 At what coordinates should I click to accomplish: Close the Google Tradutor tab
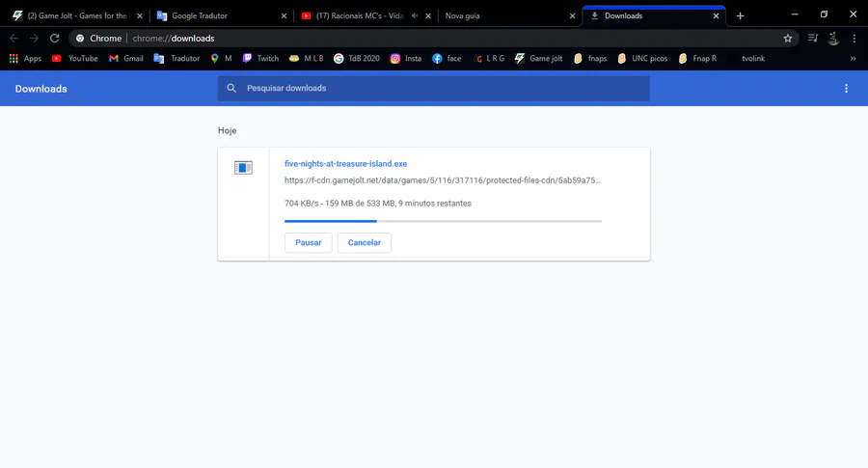(x=284, y=16)
